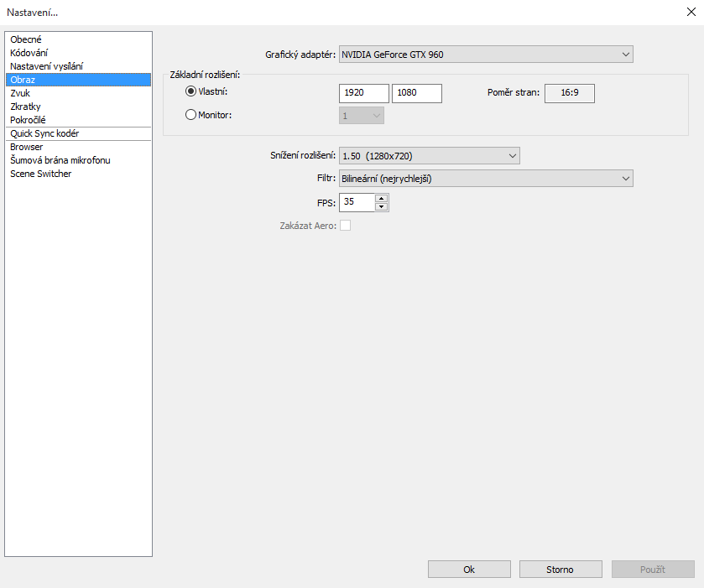The width and height of the screenshot is (704, 588).
Task: Open the Grafický adaptér dropdown
Action: pyautogui.click(x=486, y=55)
